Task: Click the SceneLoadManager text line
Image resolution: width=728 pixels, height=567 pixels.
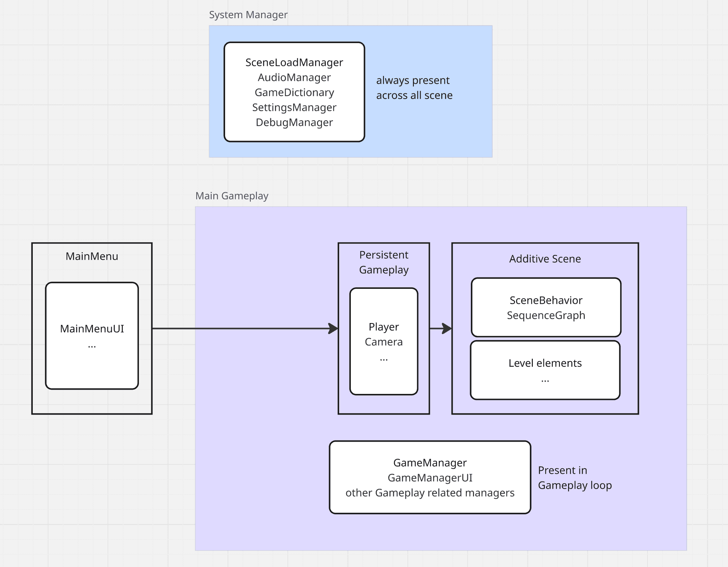Action: (x=294, y=62)
